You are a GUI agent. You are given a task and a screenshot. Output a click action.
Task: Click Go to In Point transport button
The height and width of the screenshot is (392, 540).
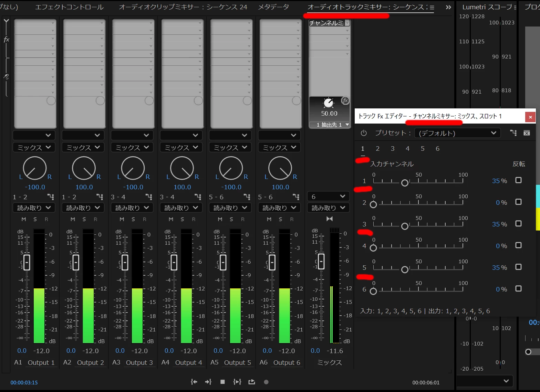click(194, 382)
